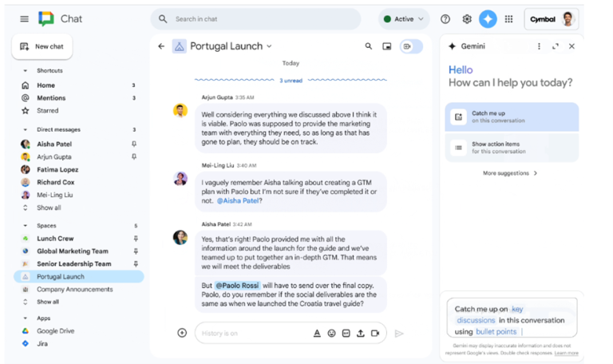Collapse the Shortcuts section
The height and width of the screenshot is (364, 613).
[x=26, y=71]
